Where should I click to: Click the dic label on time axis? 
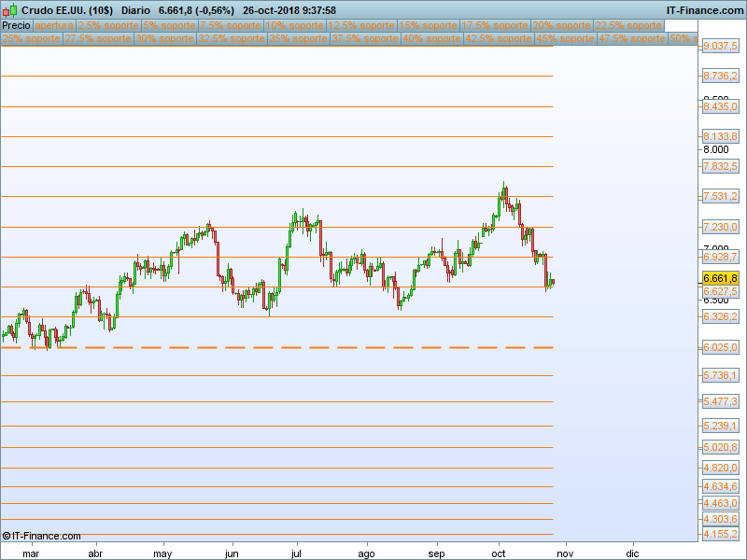(632, 553)
